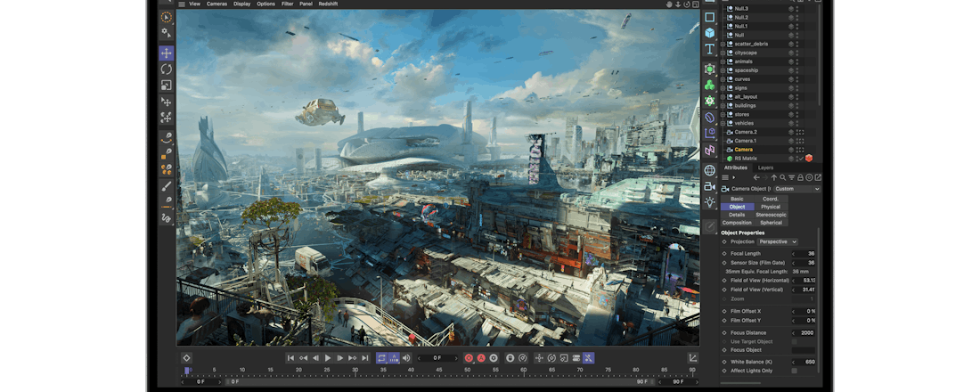
Task: Open the Coord. properties tab
Action: [771, 198]
